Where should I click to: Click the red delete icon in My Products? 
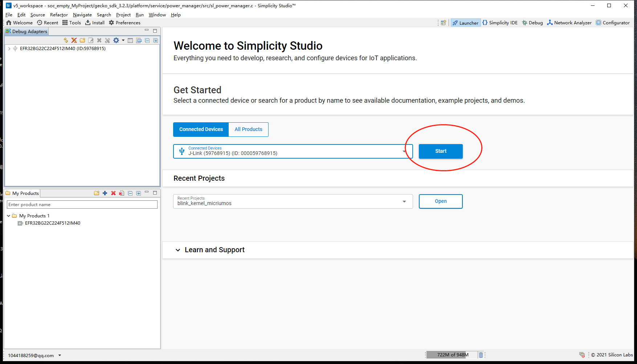113,193
